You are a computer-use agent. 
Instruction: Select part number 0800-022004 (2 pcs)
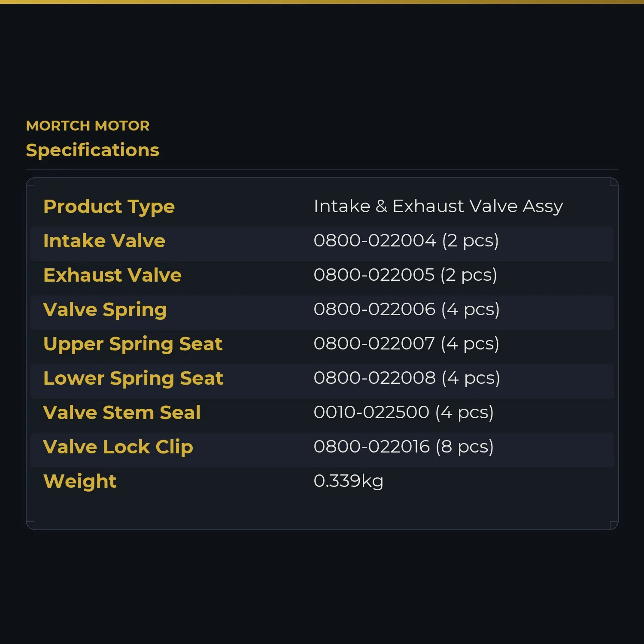tap(406, 240)
